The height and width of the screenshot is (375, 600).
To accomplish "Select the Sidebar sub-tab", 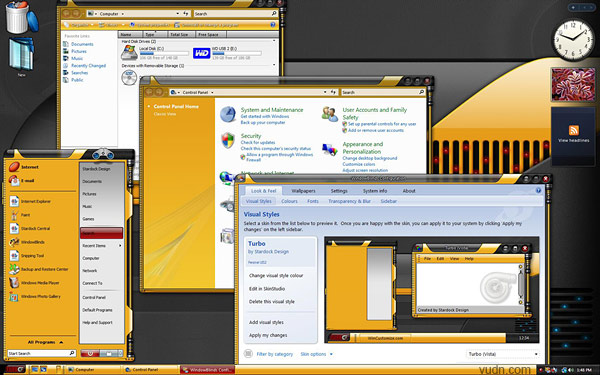I will [388, 201].
